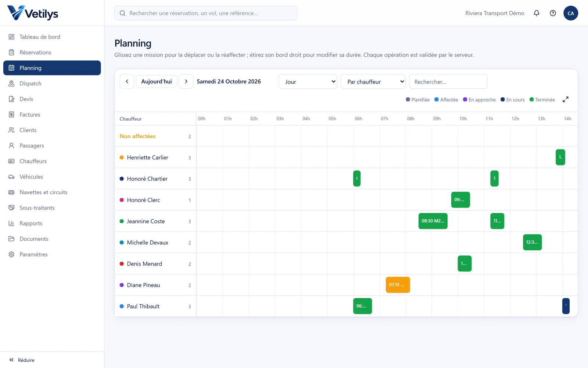
Task: Click the Devis sidebar icon
Action: coord(11,99)
